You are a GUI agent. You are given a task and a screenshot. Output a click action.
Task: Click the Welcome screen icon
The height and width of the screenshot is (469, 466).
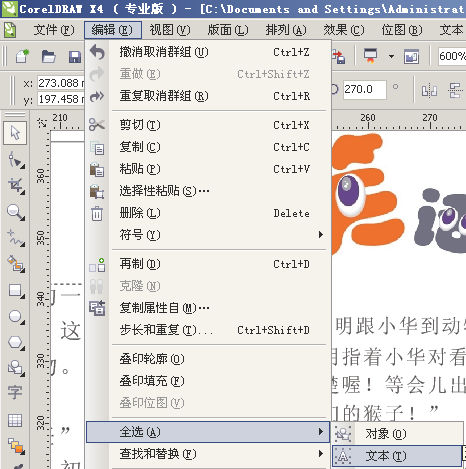411,56
